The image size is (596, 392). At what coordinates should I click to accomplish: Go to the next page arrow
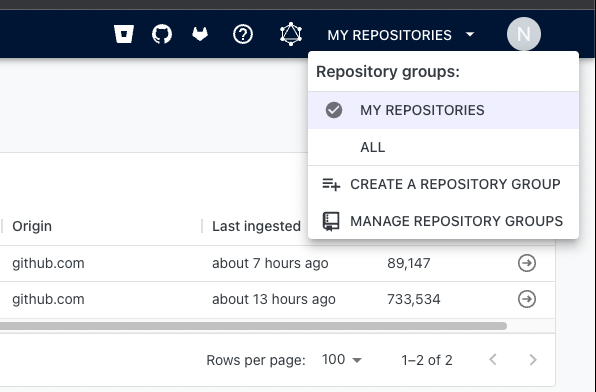point(533,360)
